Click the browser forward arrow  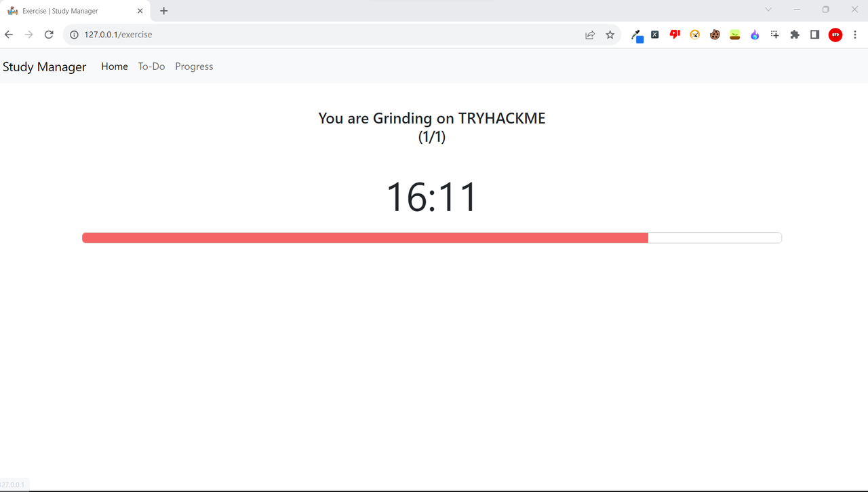click(28, 35)
